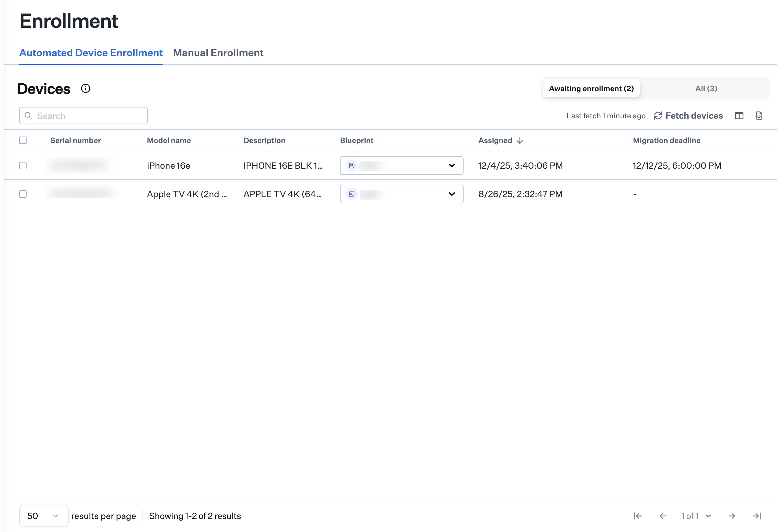Open the 50 results per page dropdown
777x532 pixels.
coord(44,516)
